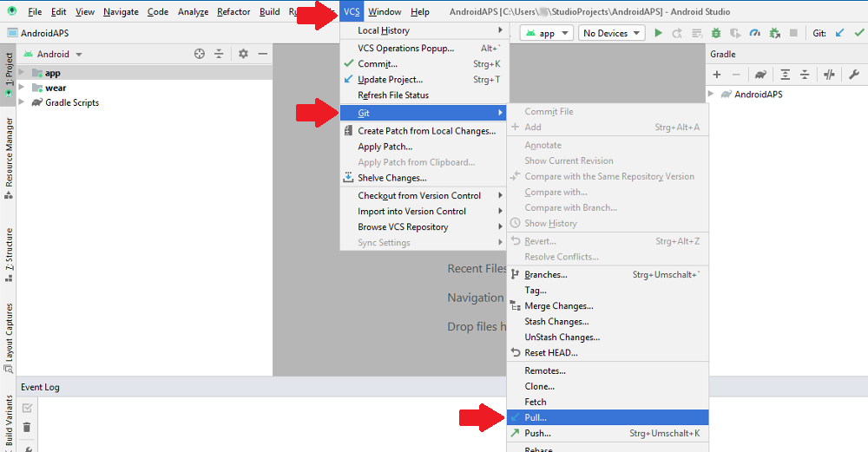Click Tag... in Git submenu
The width and height of the screenshot is (868, 452).
(608, 290)
